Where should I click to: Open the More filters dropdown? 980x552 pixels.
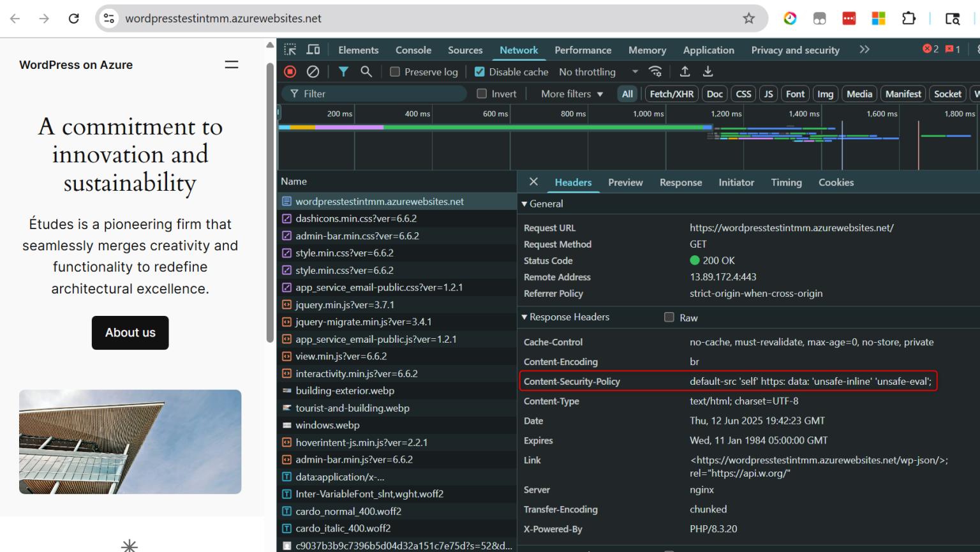(x=570, y=93)
